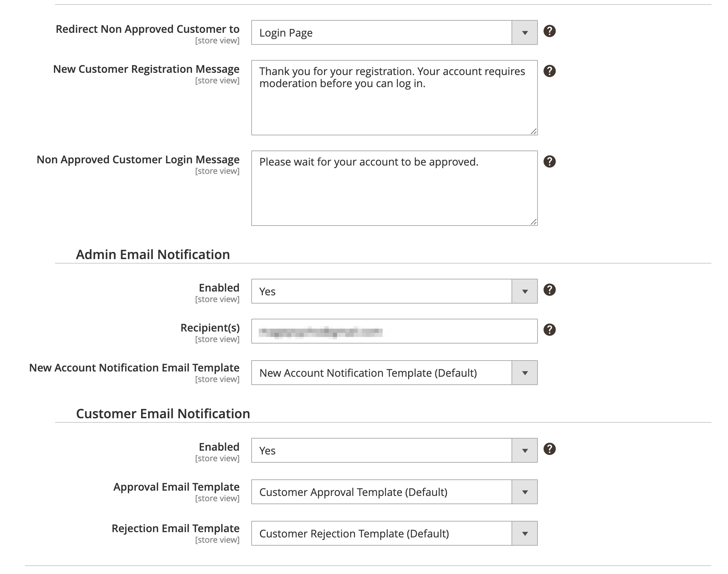The width and height of the screenshot is (728, 574).
Task: Click the help icon next to New Customer Registration Message
Action: 550,71
